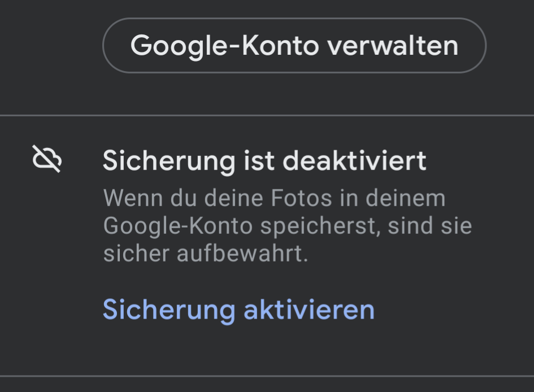The width and height of the screenshot is (534, 392).
Task: Click the word 'Google-Konto' in the outlined button
Action: coord(225,46)
